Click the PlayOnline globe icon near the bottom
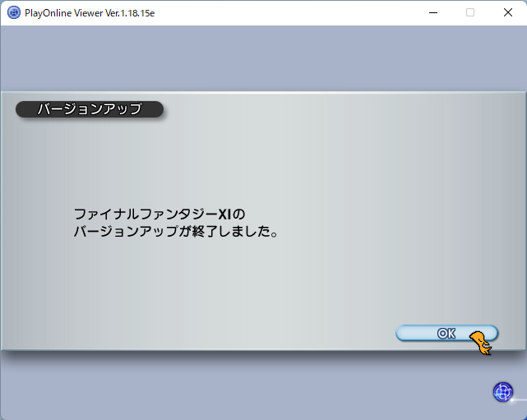Image resolution: width=527 pixels, height=420 pixels. [x=503, y=392]
